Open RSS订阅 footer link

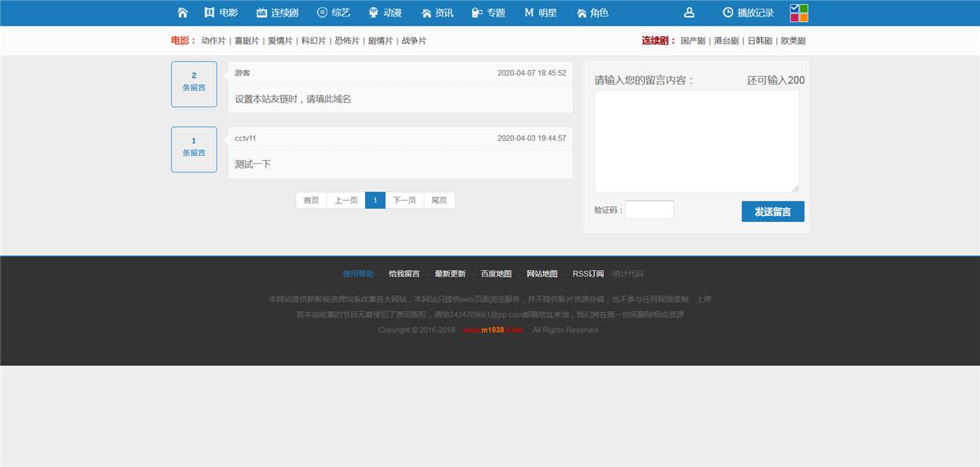pos(588,274)
